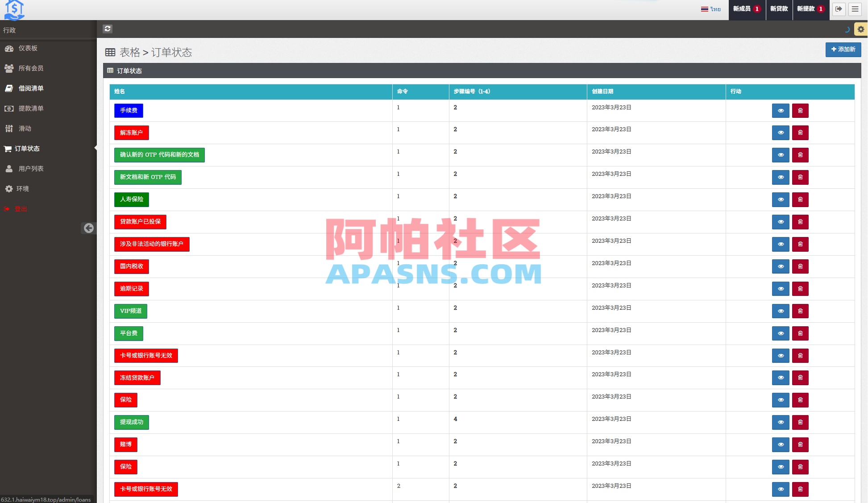Click the 添加新 button
This screenshot has width=868, height=503.
pos(843,50)
